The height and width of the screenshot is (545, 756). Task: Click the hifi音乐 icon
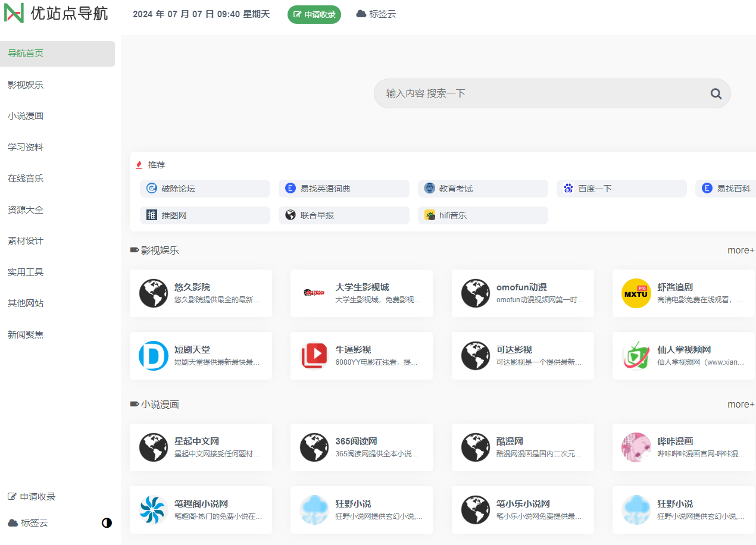(x=430, y=215)
